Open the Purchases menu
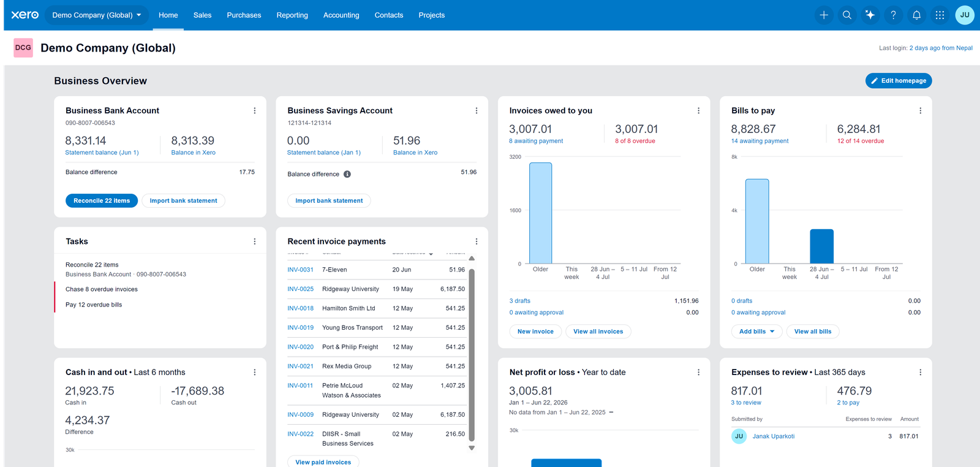980x467 pixels. click(244, 15)
